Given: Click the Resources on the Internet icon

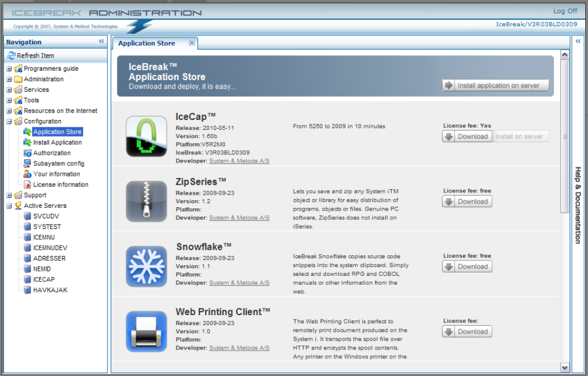Looking at the screenshot, I should point(18,111).
